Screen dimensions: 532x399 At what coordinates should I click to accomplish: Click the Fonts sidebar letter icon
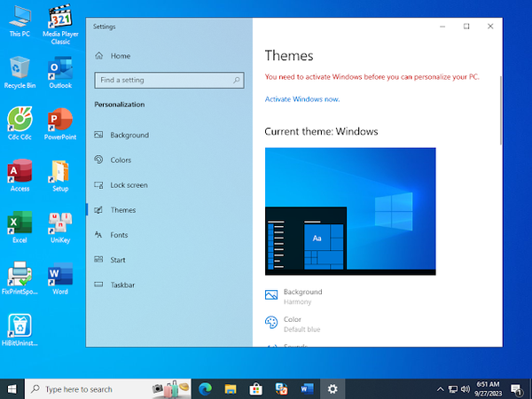pos(98,234)
